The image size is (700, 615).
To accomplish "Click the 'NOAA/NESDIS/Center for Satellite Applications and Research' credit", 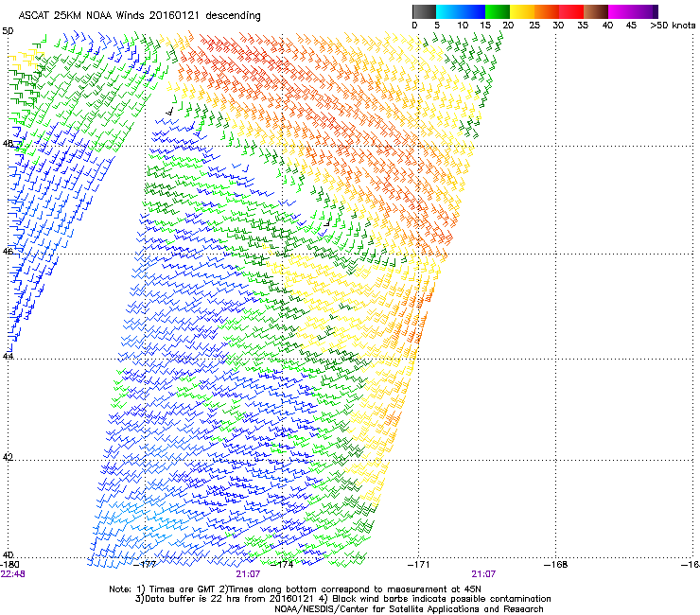I will point(409,609).
